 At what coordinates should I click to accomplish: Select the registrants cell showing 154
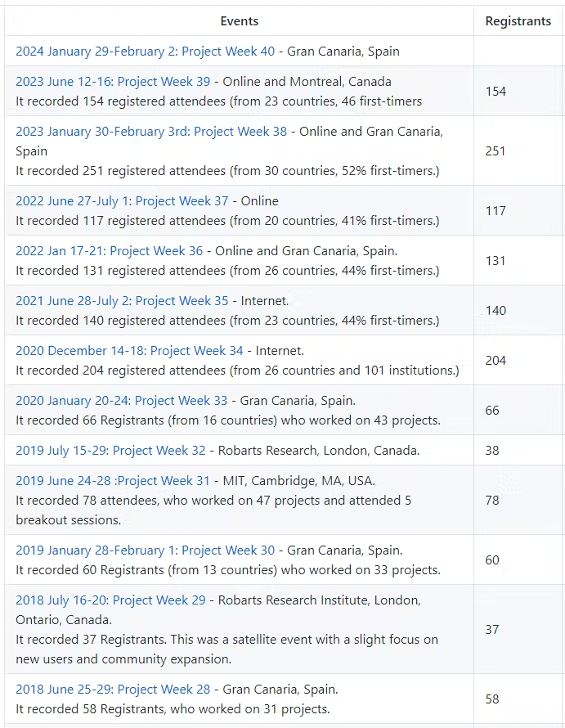coord(495,91)
